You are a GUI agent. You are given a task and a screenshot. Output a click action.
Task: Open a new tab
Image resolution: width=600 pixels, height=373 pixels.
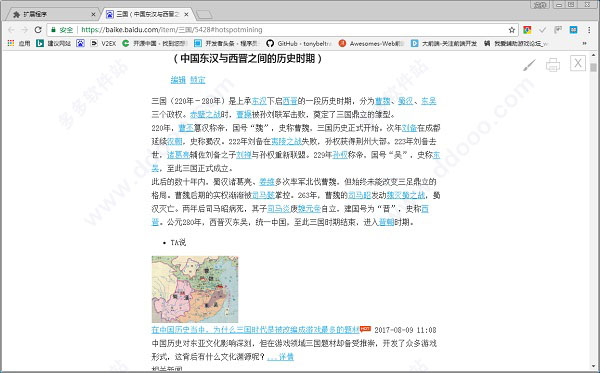click(x=204, y=15)
